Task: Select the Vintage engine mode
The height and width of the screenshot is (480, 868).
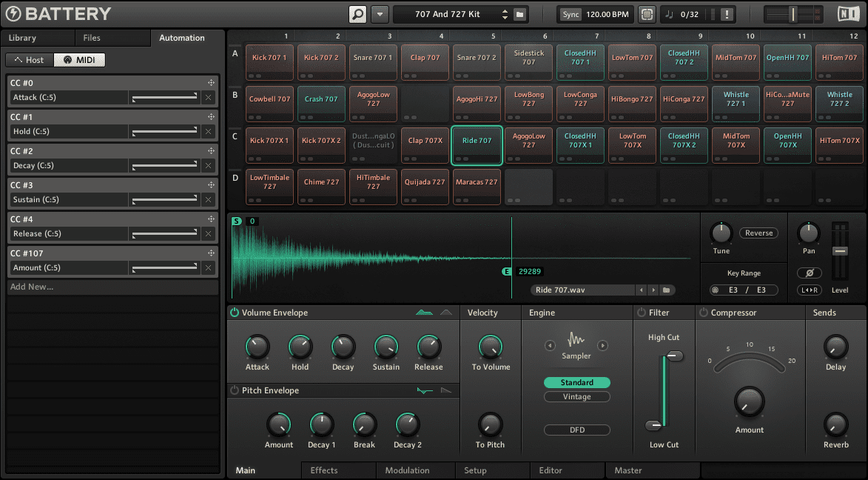Action: (x=576, y=397)
